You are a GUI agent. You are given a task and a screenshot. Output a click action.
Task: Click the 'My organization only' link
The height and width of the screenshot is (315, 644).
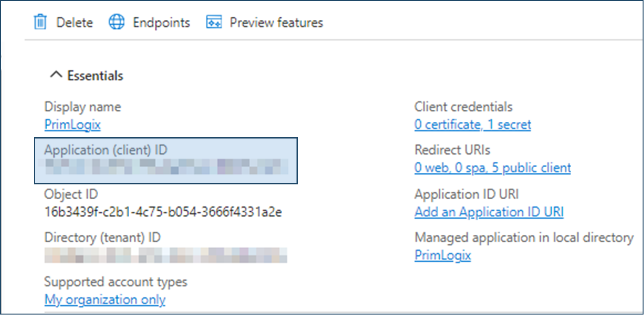pos(105,300)
